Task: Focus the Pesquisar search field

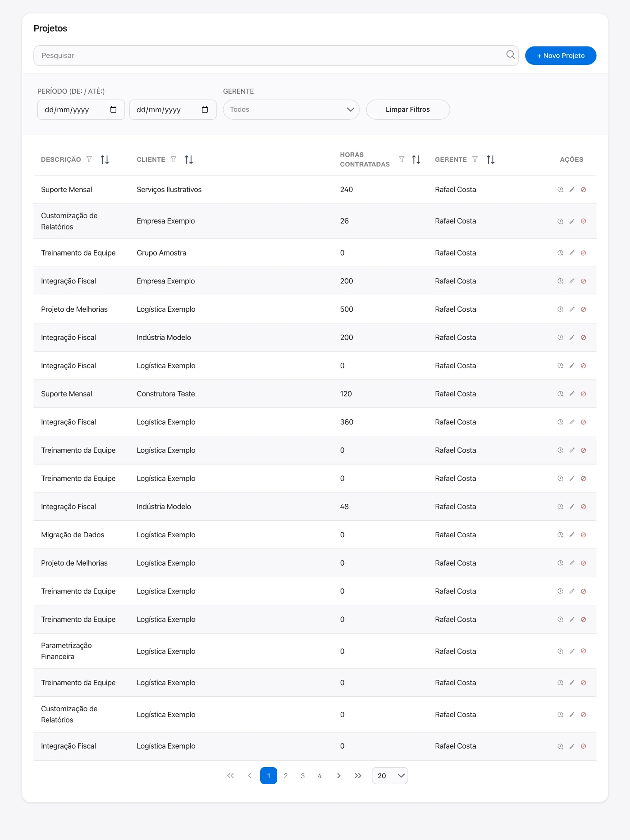Action: [276, 56]
